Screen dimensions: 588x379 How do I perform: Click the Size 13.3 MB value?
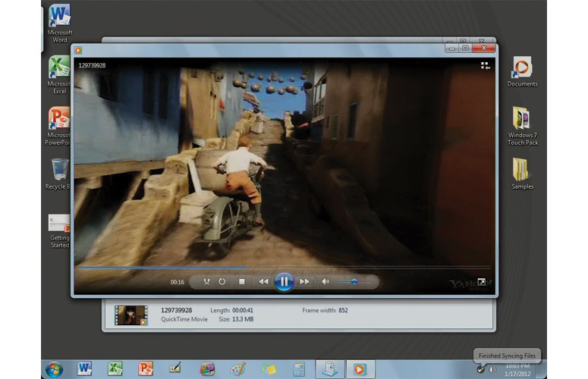click(243, 319)
